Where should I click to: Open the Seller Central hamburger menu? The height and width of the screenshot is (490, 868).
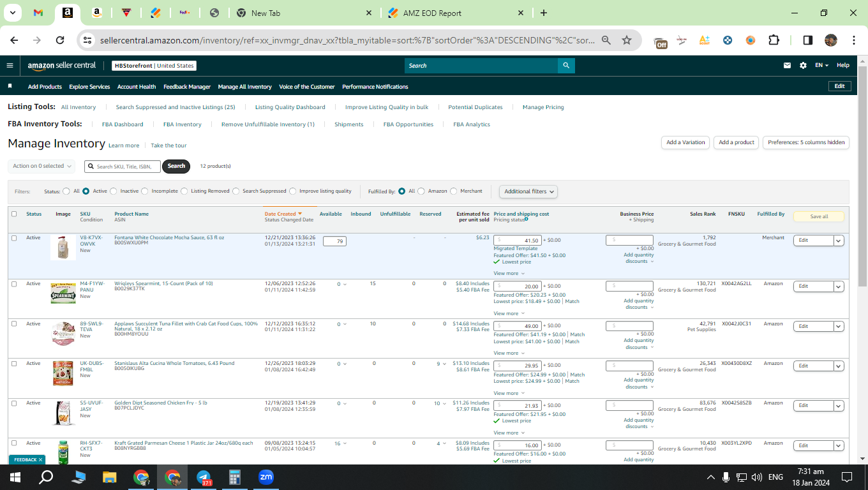tap(10, 65)
